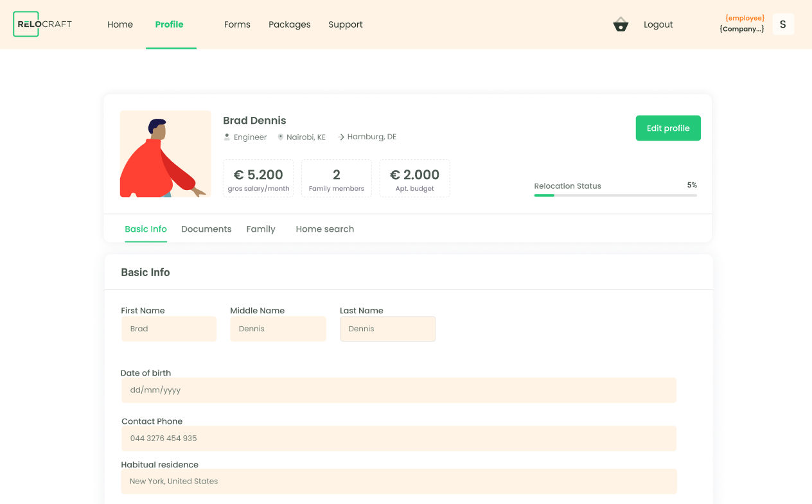
Task: Click the First Name field containing Brad
Action: [x=169, y=329]
